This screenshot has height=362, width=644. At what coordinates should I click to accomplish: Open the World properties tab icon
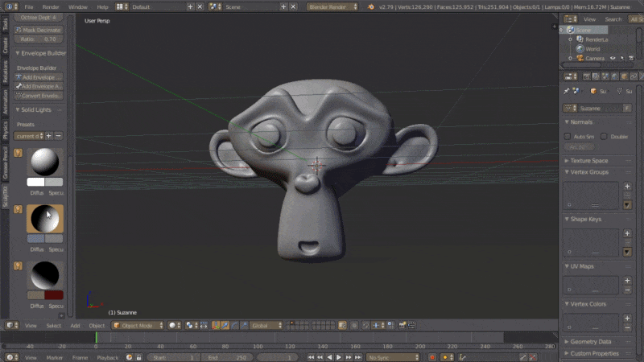click(614, 76)
